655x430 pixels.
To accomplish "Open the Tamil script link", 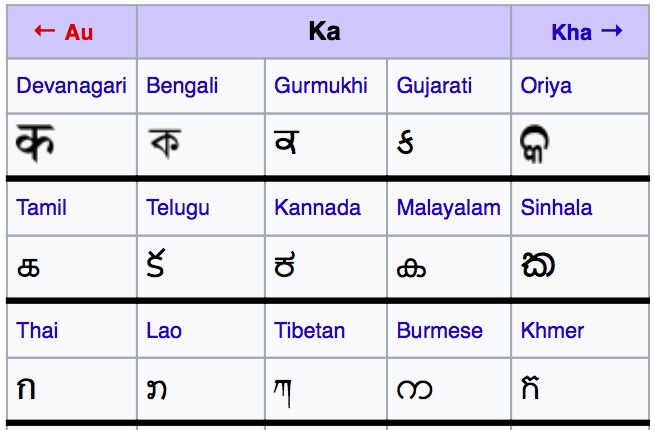I will tap(42, 208).
